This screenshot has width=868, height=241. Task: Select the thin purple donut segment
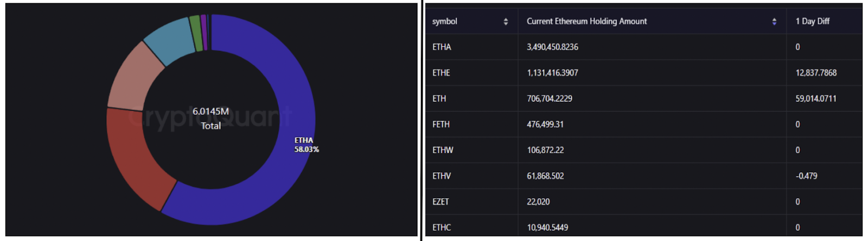[x=204, y=32]
